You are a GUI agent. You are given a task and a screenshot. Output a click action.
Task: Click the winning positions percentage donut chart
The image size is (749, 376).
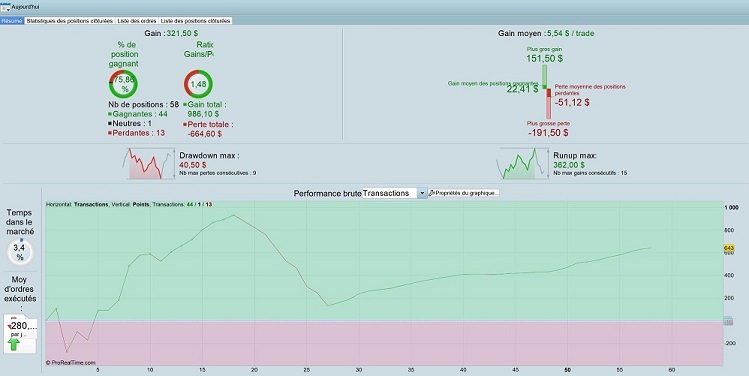123,84
